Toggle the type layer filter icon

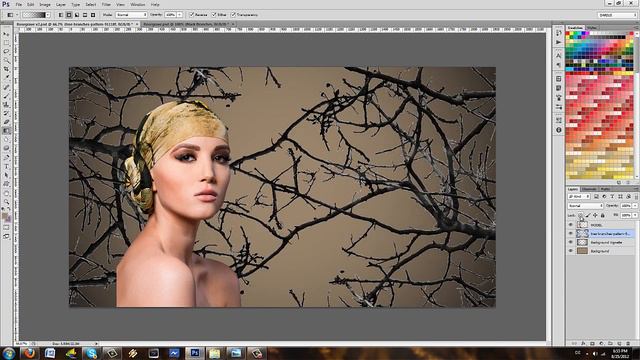(x=612, y=196)
